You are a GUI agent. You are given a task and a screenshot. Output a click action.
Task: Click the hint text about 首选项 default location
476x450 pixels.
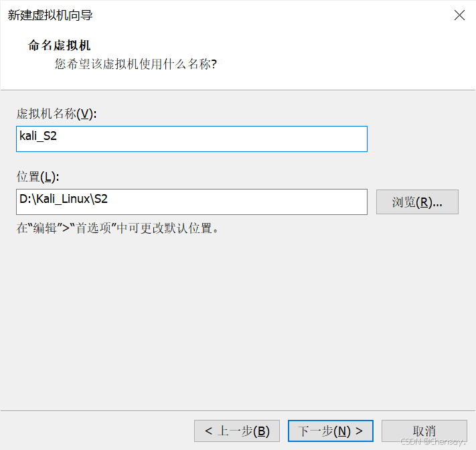(117, 228)
